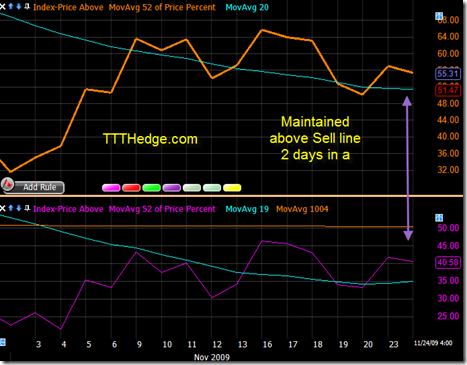Click the 51.47 moving average value box
The width and height of the screenshot is (467, 365).
click(448, 90)
